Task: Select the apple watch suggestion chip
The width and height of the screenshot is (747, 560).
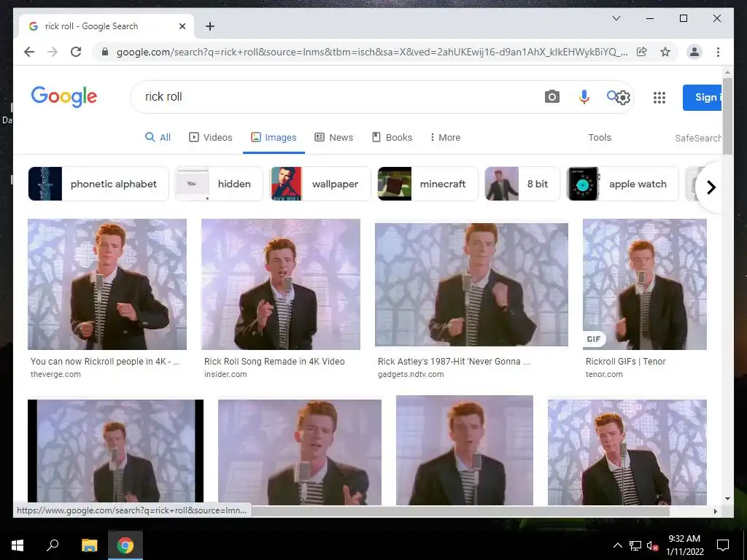Action: 623,184
